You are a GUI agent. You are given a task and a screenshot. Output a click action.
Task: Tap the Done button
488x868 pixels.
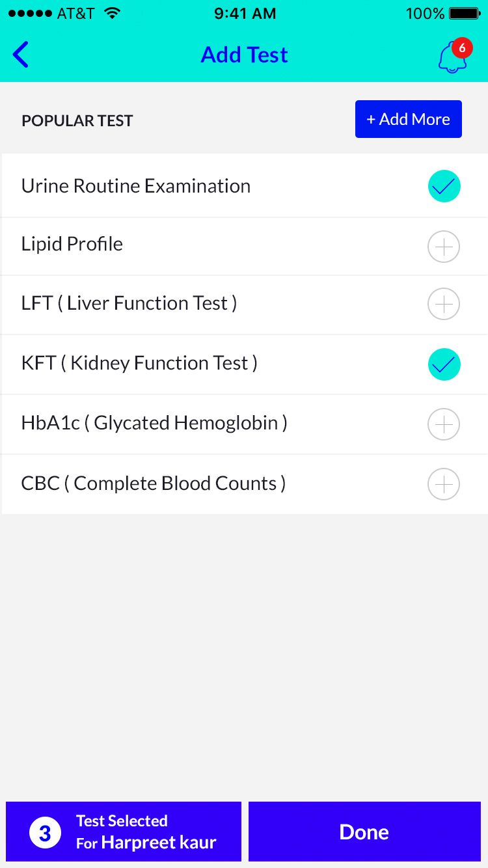(x=364, y=832)
